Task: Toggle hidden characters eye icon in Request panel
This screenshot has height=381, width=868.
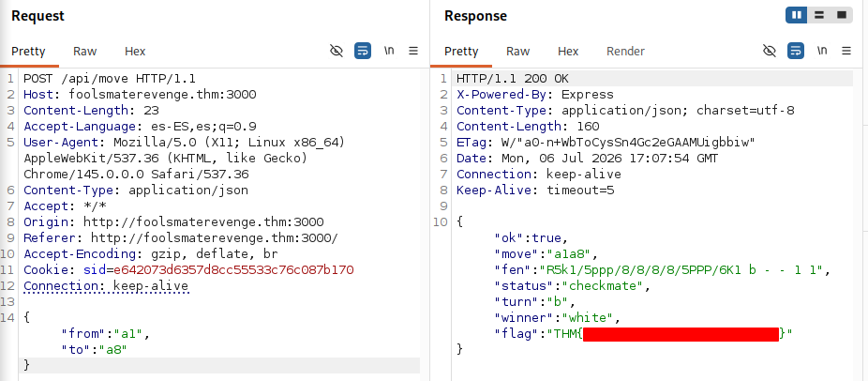Action: pos(336,51)
